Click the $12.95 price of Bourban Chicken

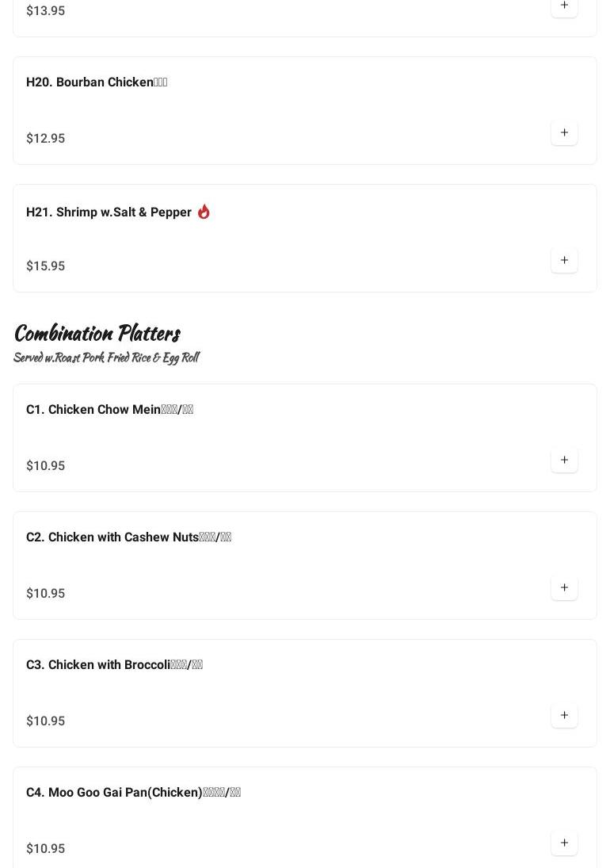(x=46, y=139)
